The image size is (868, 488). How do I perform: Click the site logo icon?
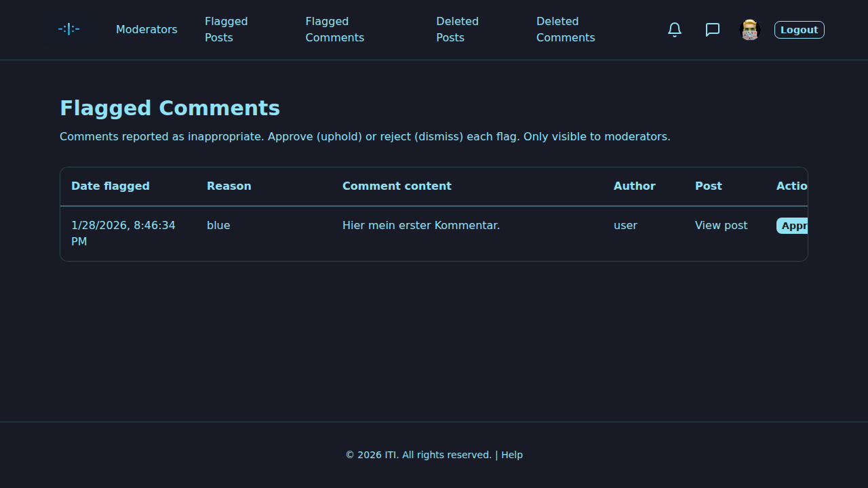click(68, 29)
